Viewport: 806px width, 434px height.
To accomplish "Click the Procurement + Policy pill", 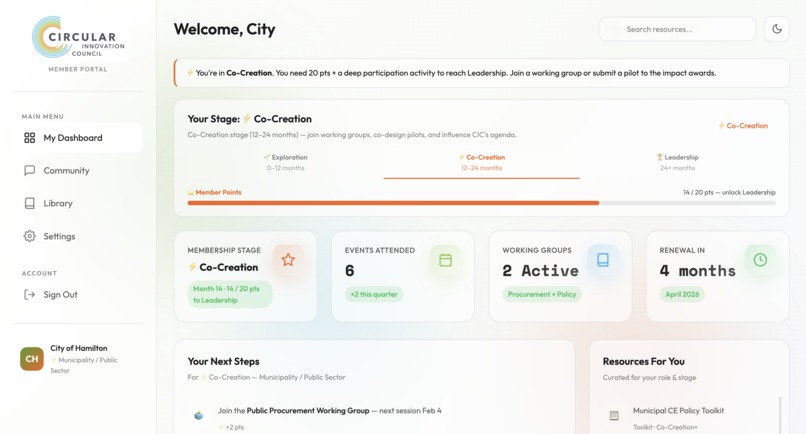I will [542, 294].
